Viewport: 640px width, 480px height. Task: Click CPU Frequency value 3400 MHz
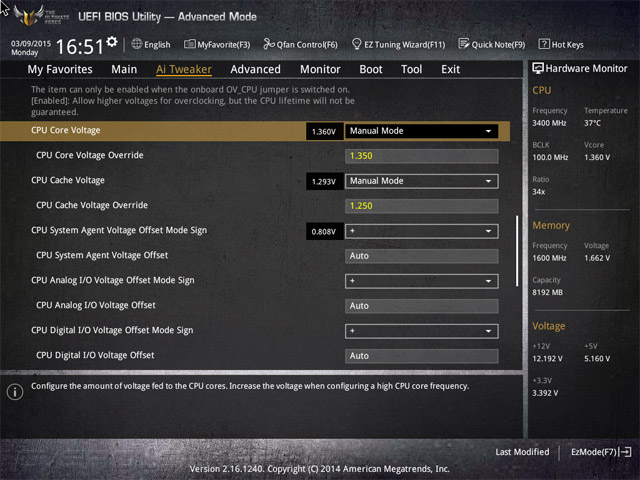click(x=549, y=123)
